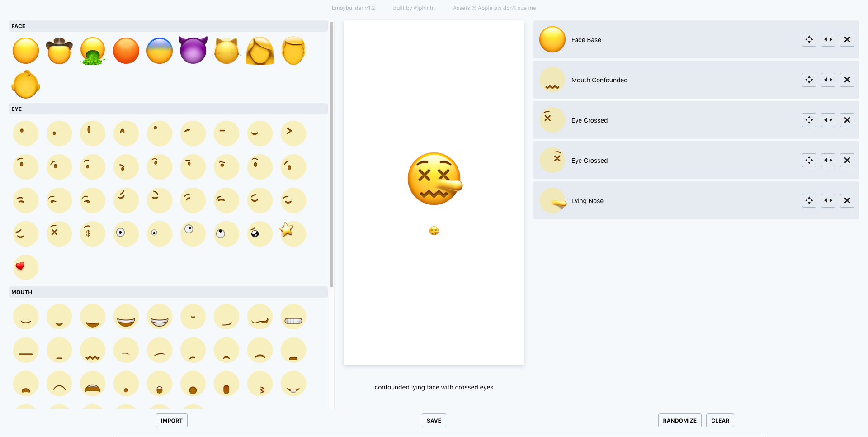Click the IMPORT button
Viewport: 868px width, 437px height.
(172, 421)
